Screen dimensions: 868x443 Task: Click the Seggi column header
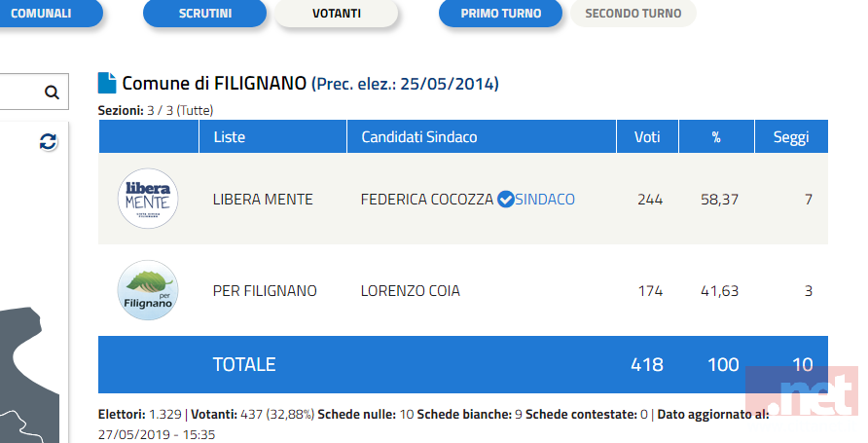coord(791,136)
